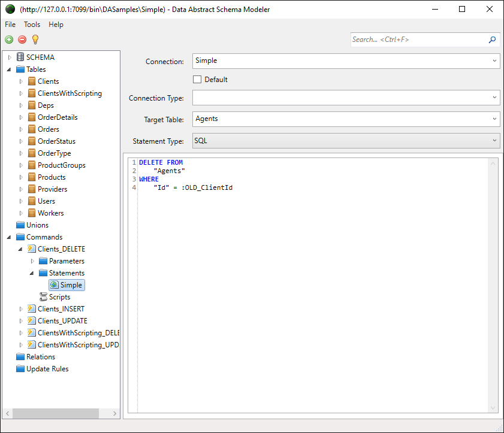This screenshot has height=433, width=504.
Task: Open the Statement Type dropdown
Action: tap(494, 140)
